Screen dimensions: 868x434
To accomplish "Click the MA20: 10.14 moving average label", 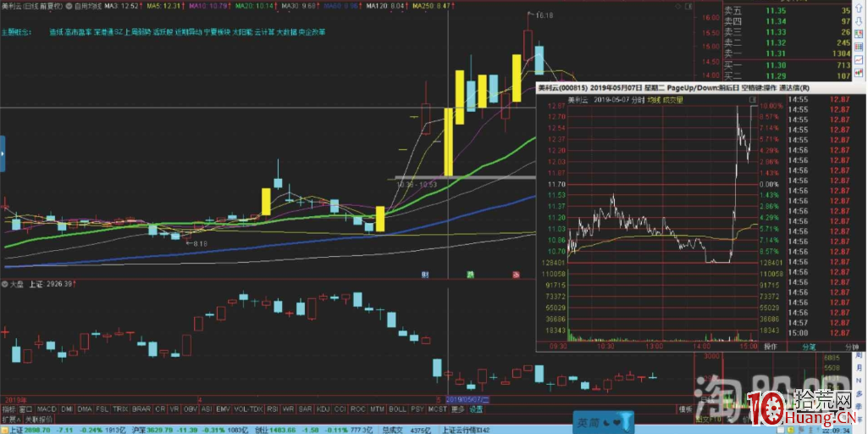I will click(x=256, y=6).
